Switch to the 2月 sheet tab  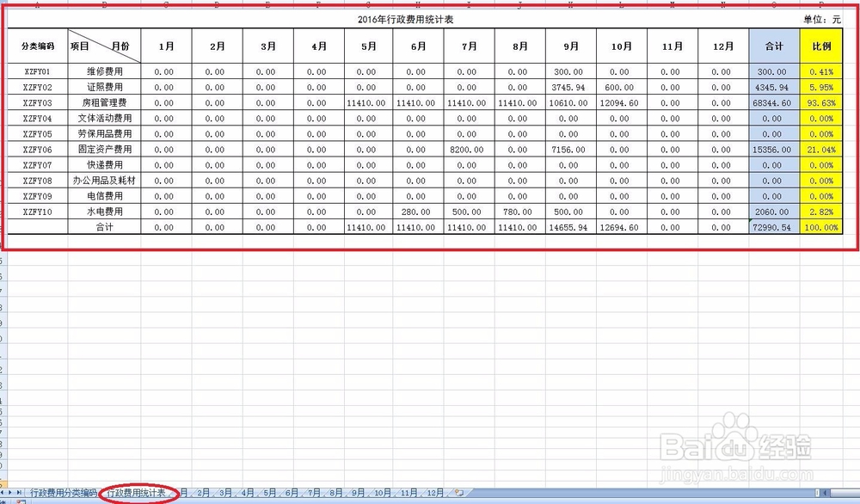[204, 493]
